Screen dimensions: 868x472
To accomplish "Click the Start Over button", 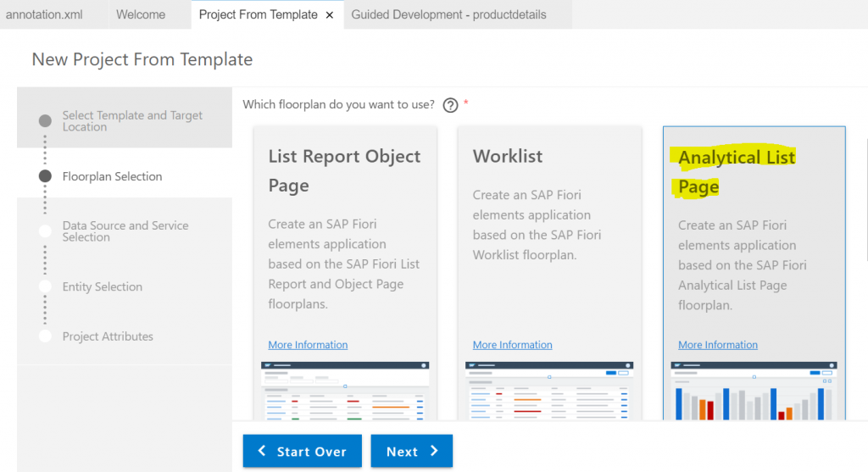I will click(x=303, y=451).
